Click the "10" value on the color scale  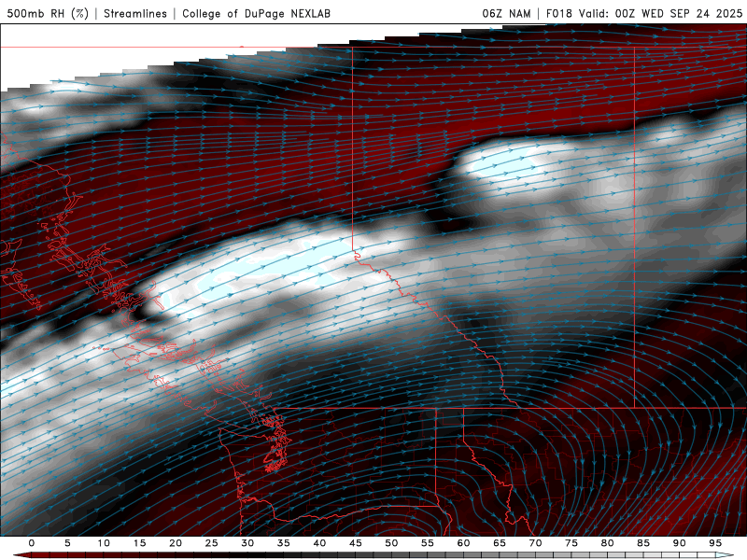coord(104,543)
